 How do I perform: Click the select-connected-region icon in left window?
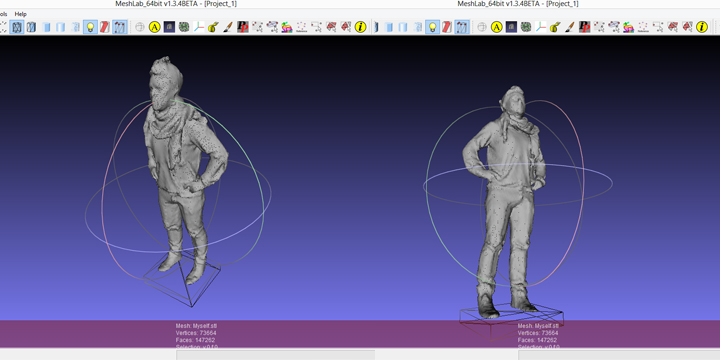(272, 27)
